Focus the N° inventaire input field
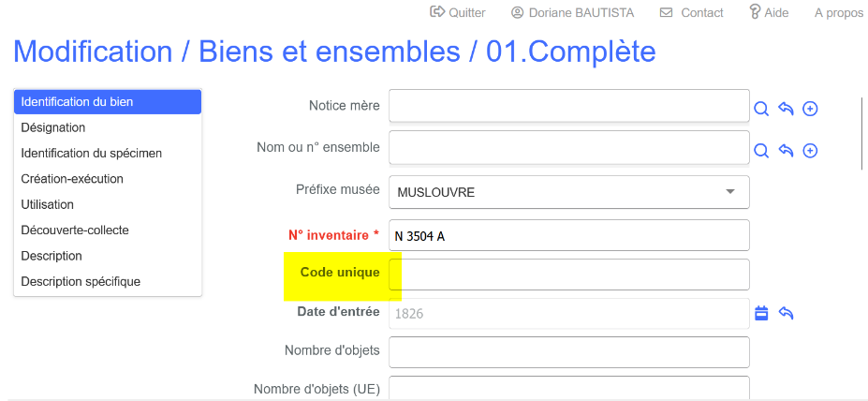The image size is (868, 401). click(x=569, y=235)
